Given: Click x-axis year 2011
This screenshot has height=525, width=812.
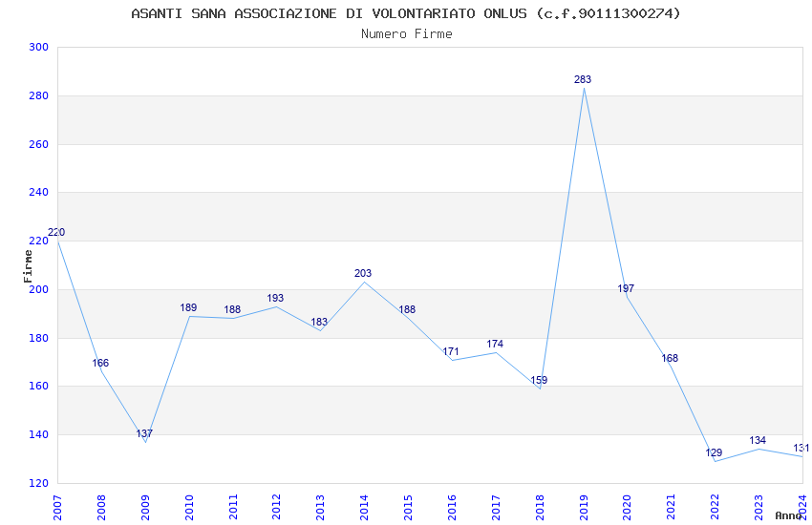Looking at the screenshot, I should (233, 508).
